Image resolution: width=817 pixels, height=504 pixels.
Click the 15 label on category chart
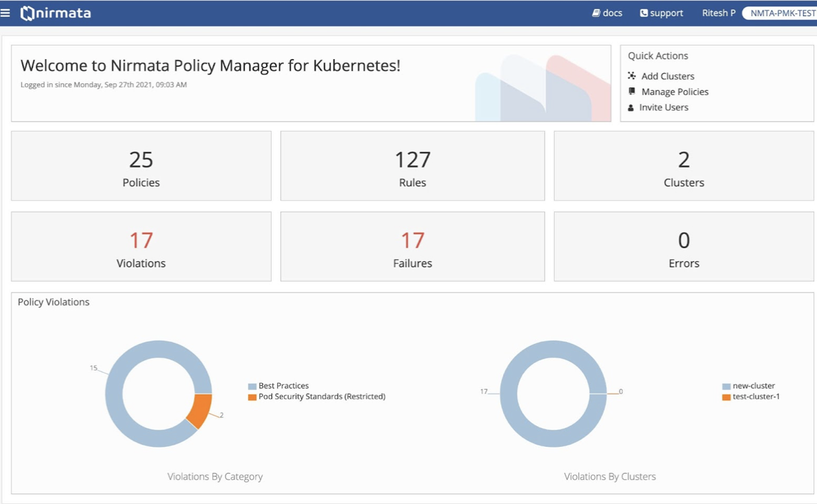(93, 368)
